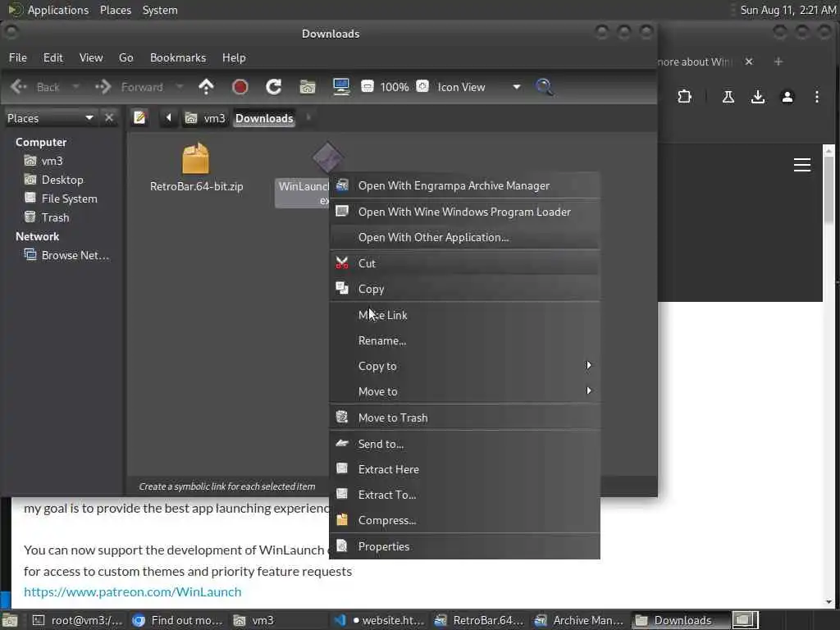Select the WinLaunch file icon
840x630 pixels.
(328, 157)
